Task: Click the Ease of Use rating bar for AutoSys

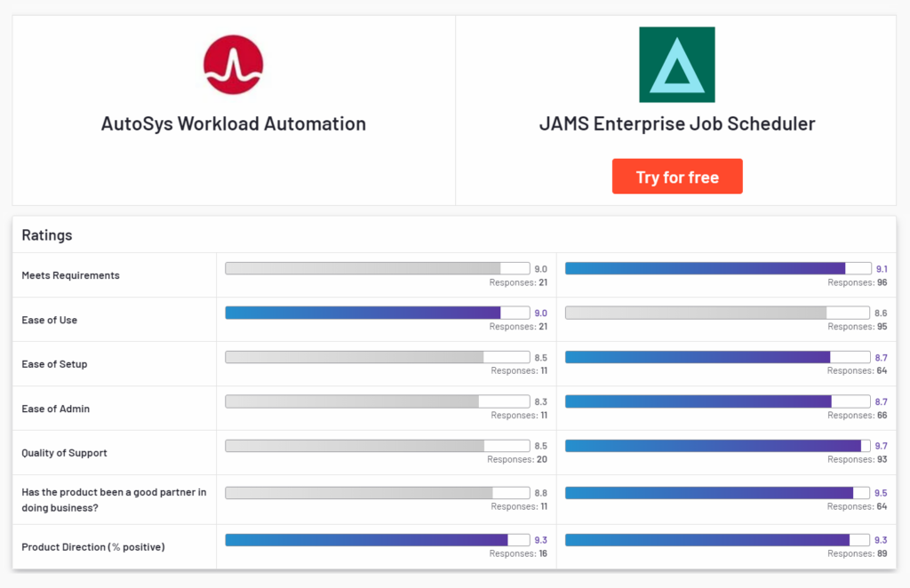Action: click(x=373, y=312)
